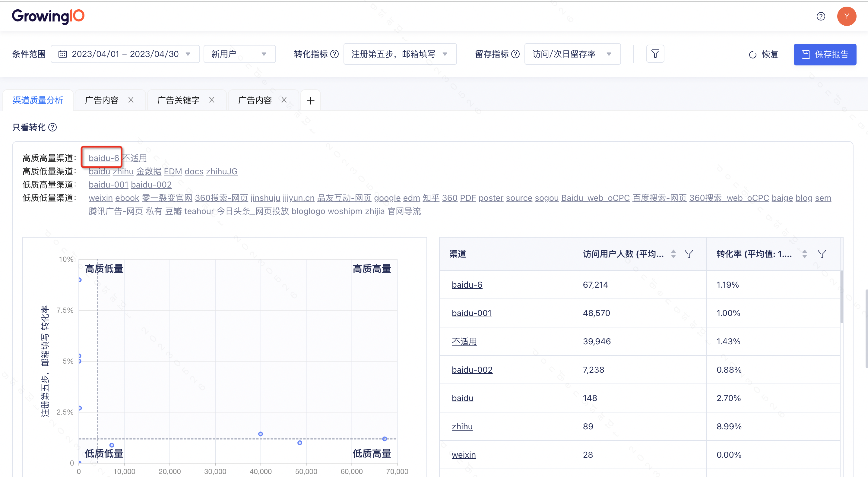Click baidu-6 link in 高质高量渠道
Viewport: 868px width, 477px height.
point(104,158)
